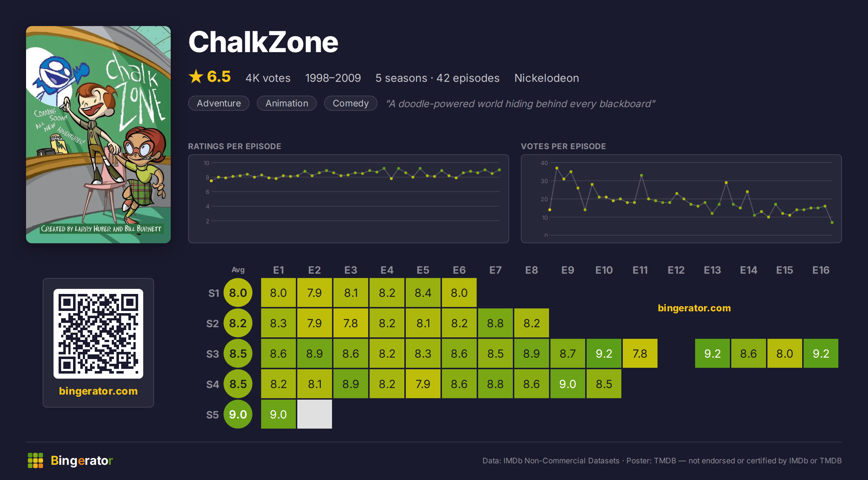This screenshot has width=868, height=480.
Task: Click the yellow star rating icon
Action: coord(196,76)
